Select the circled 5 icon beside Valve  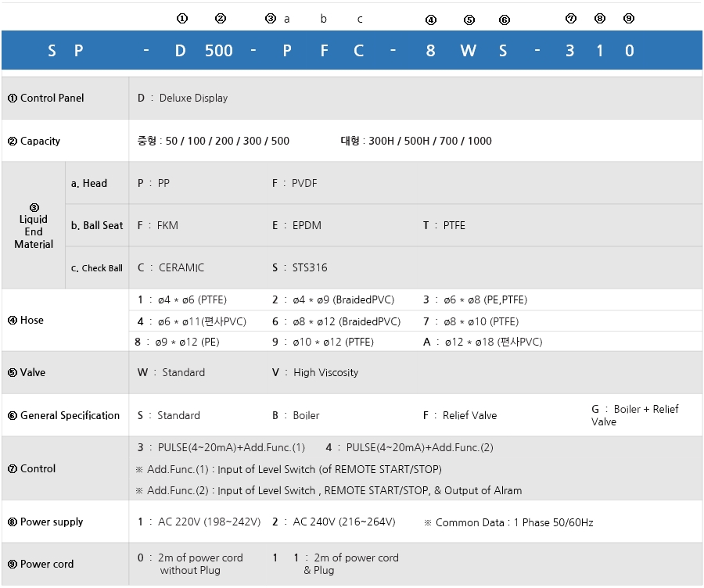pos(13,373)
